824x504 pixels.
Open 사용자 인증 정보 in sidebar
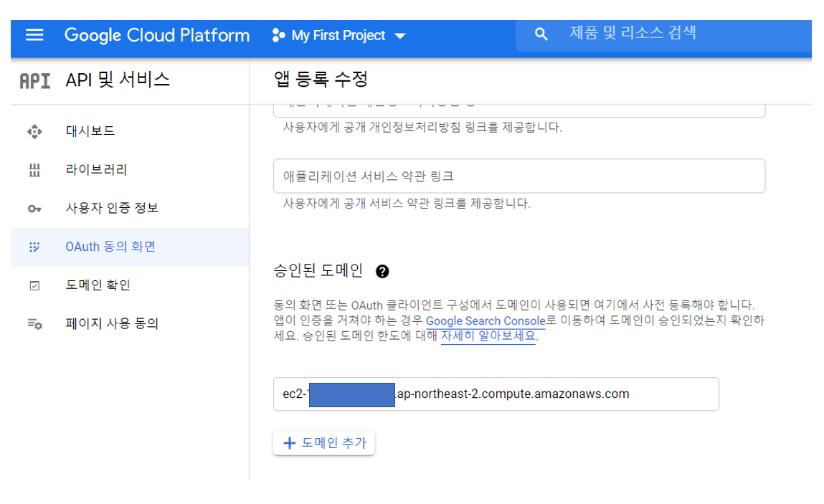coord(112,208)
